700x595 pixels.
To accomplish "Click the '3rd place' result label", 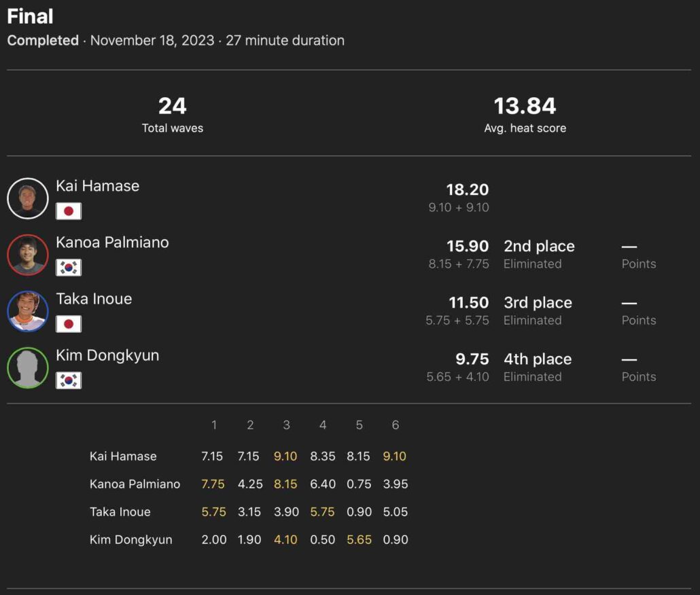I will 538,303.
